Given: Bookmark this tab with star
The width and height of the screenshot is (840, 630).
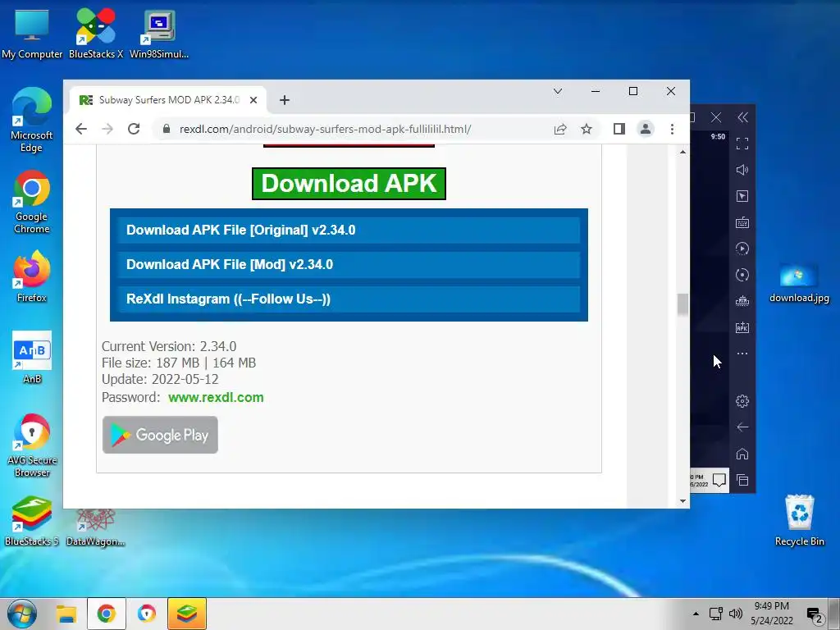Looking at the screenshot, I should click(x=587, y=129).
